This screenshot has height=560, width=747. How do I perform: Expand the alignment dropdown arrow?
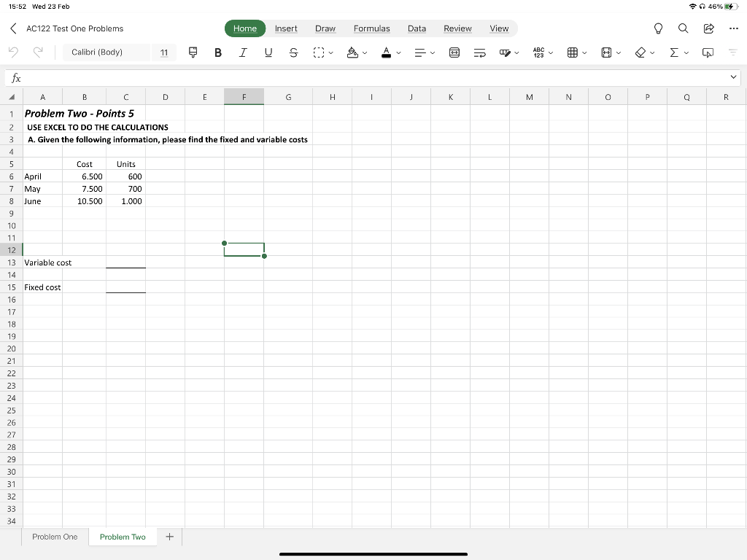(x=433, y=52)
